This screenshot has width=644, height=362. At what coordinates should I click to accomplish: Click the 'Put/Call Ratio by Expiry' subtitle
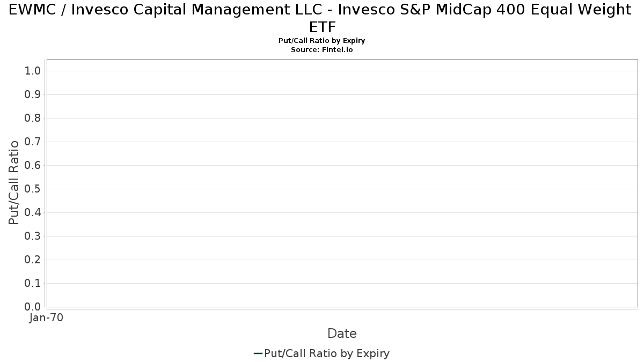coord(322,41)
